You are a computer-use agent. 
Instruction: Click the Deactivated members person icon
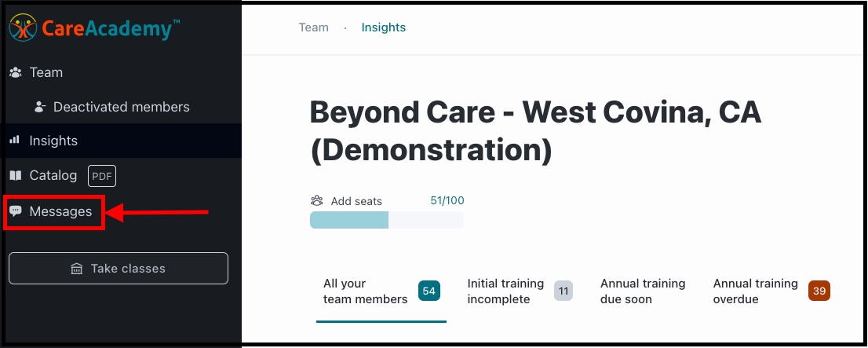click(x=39, y=107)
